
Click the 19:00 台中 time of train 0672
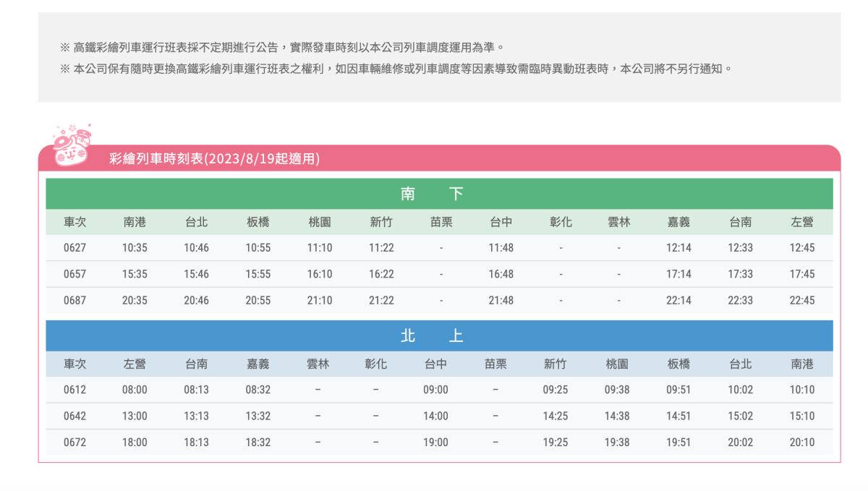[435, 442]
